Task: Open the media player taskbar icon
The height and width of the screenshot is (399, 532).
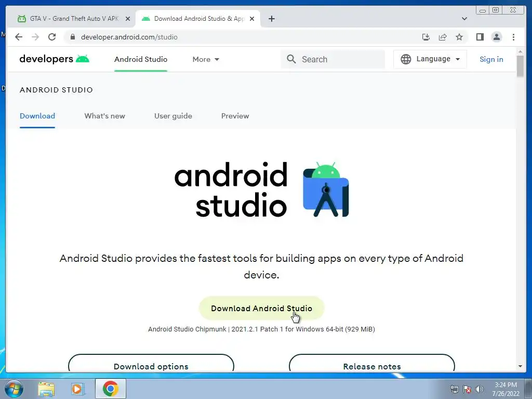Action: click(x=78, y=389)
